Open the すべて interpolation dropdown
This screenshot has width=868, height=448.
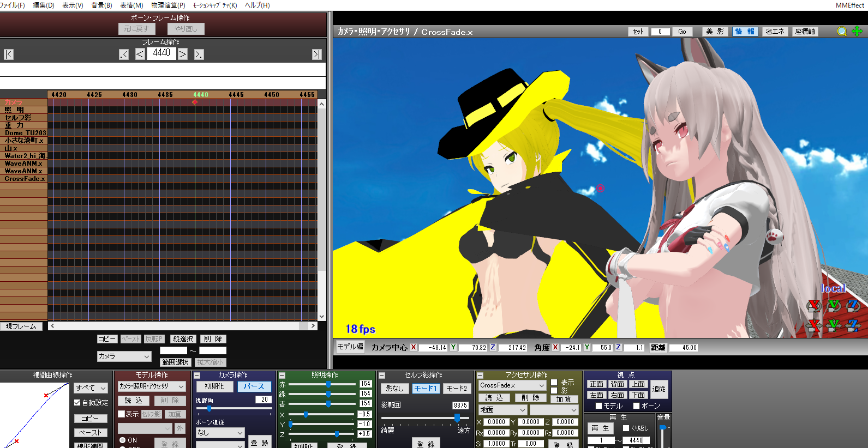pyautogui.click(x=91, y=388)
